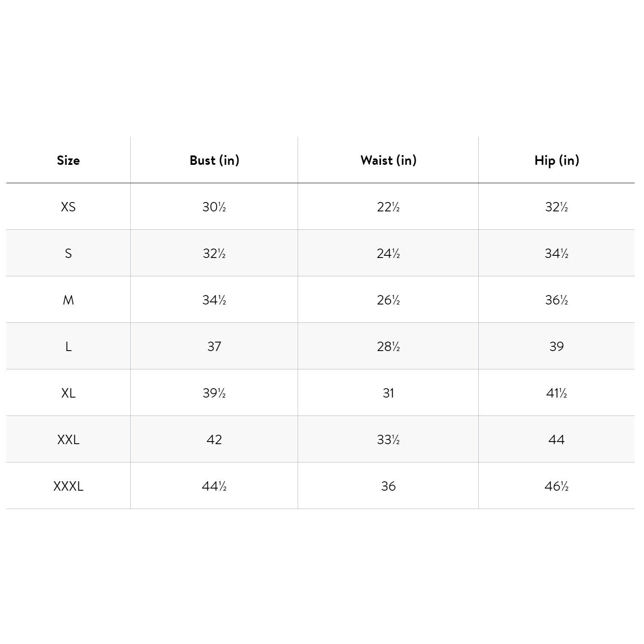
Task: Click the XXXL waist value 36
Action: point(388,486)
